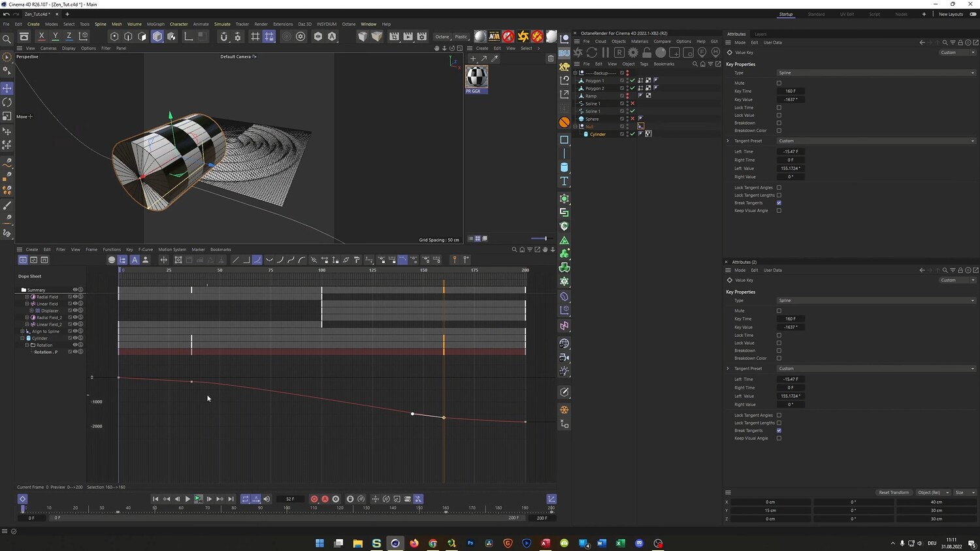Open the Simulate menu

coord(222,24)
